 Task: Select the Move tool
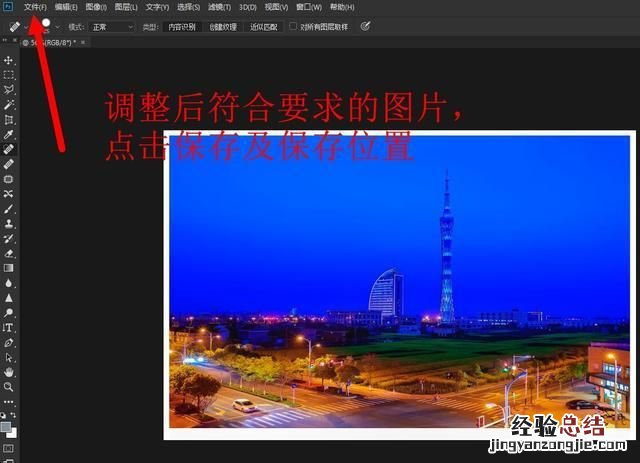pos(9,61)
